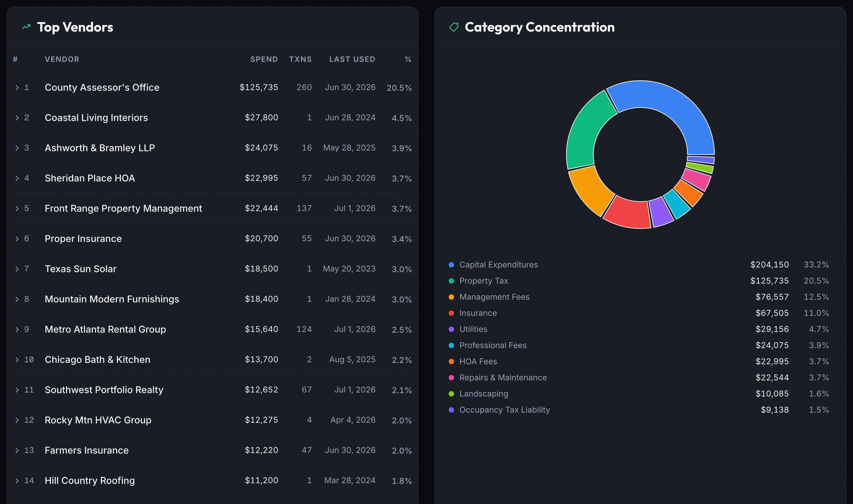
Task: Click the blue dot next to Capital Expenditures
Action: 451,265
